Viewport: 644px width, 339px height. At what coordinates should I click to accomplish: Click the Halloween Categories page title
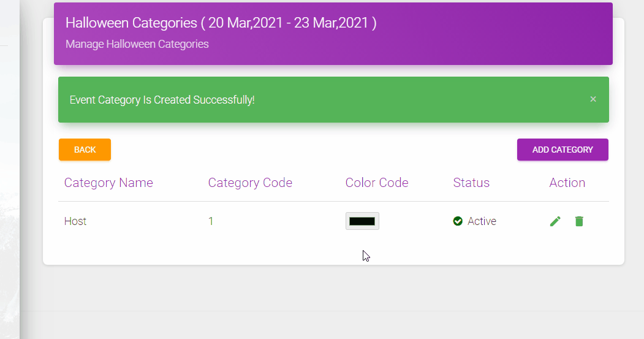221,23
